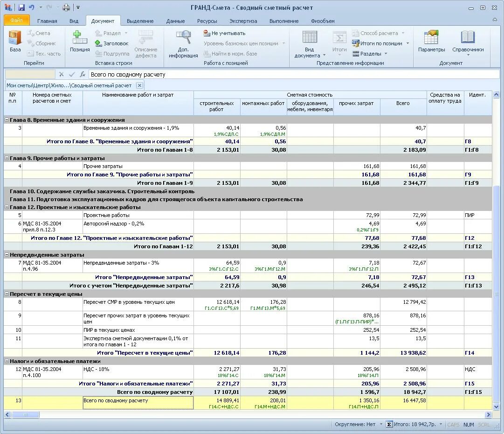Select Всего value 18 942,7
Image resolution: width=504 pixels, height=434 pixels.
point(403,392)
